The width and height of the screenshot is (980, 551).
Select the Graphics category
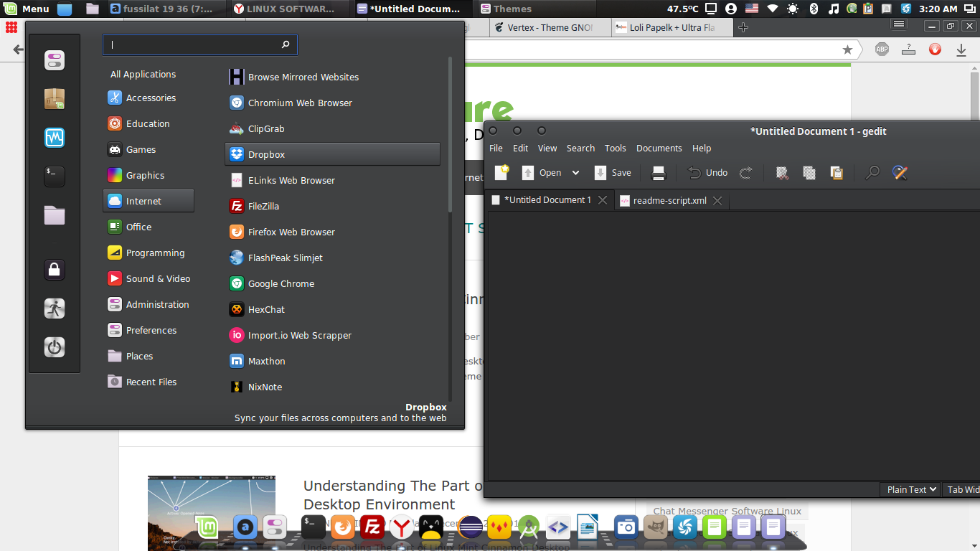point(149,175)
